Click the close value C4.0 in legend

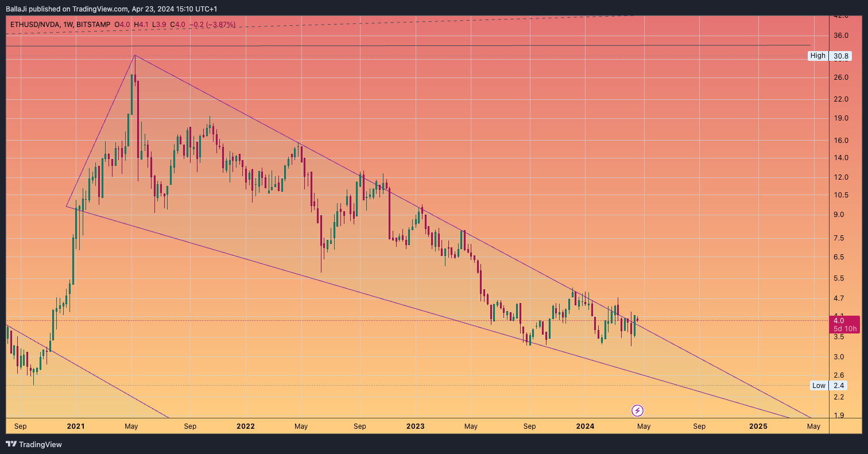tap(177, 25)
